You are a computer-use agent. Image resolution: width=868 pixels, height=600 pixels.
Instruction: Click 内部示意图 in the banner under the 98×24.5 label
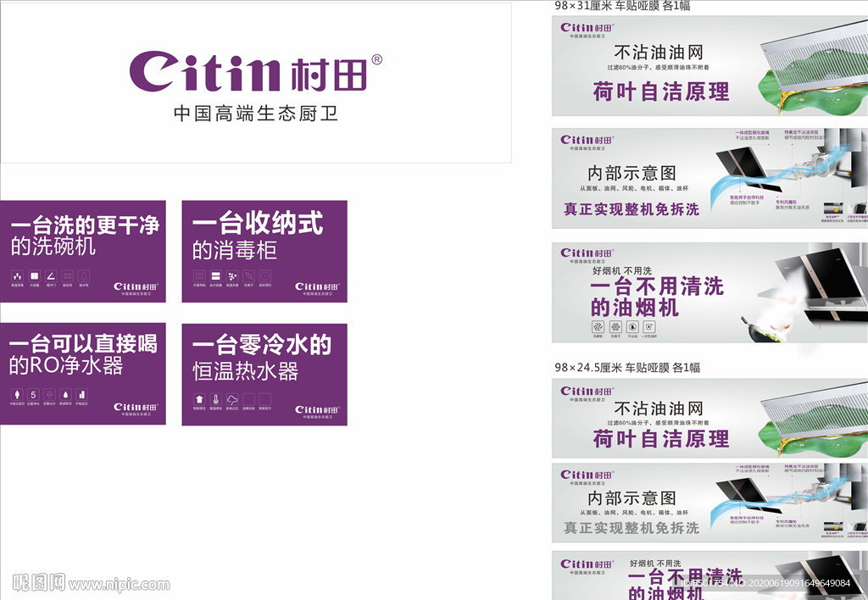pos(632,498)
